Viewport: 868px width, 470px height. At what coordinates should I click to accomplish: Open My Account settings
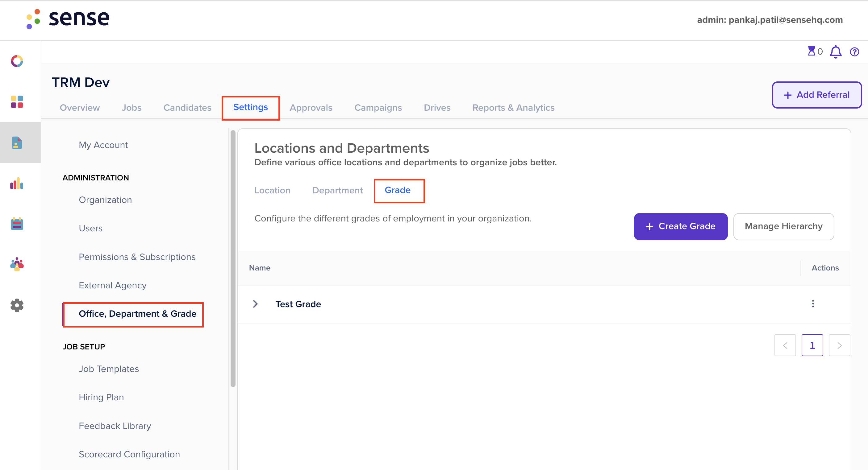(103, 145)
